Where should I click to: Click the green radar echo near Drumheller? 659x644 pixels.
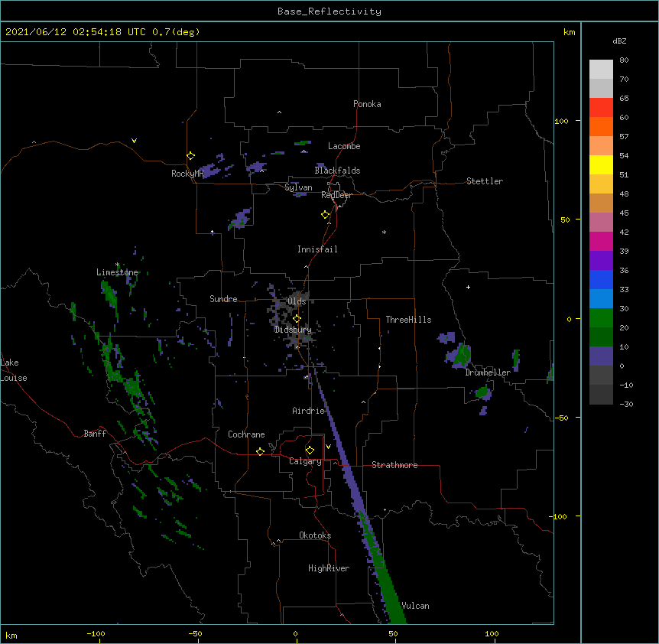click(x=462, y=355)
